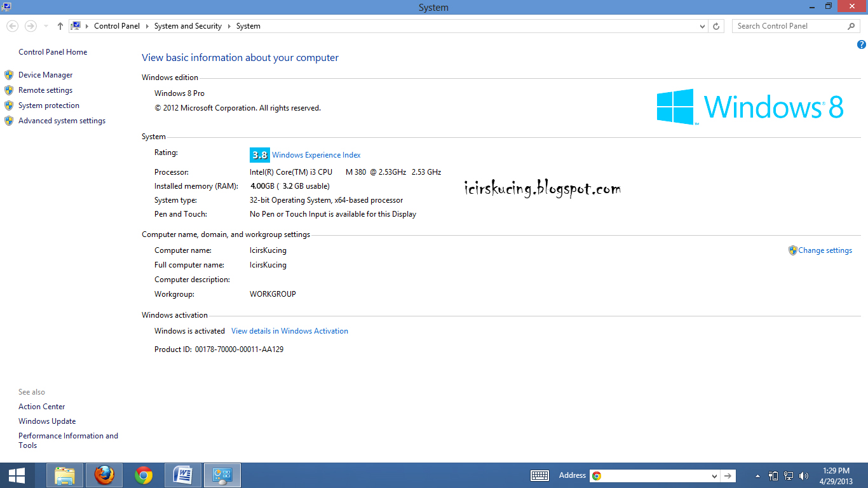
Task: Open the Windows Experience Index link
Action: [x=316, y=155]
